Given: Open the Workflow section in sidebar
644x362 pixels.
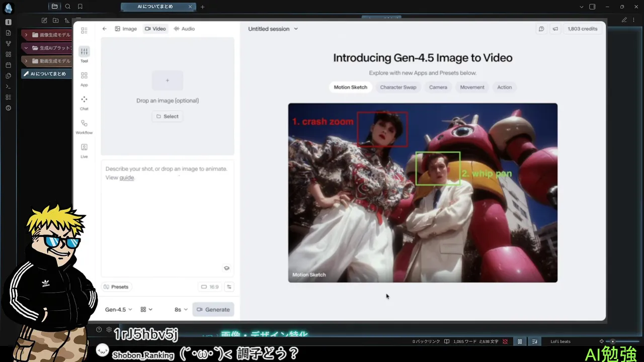Looking at the screenshot, I should [x=84, y=127].
